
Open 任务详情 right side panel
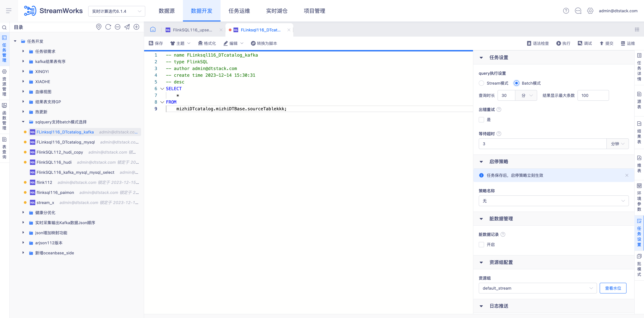coord(639,67)
